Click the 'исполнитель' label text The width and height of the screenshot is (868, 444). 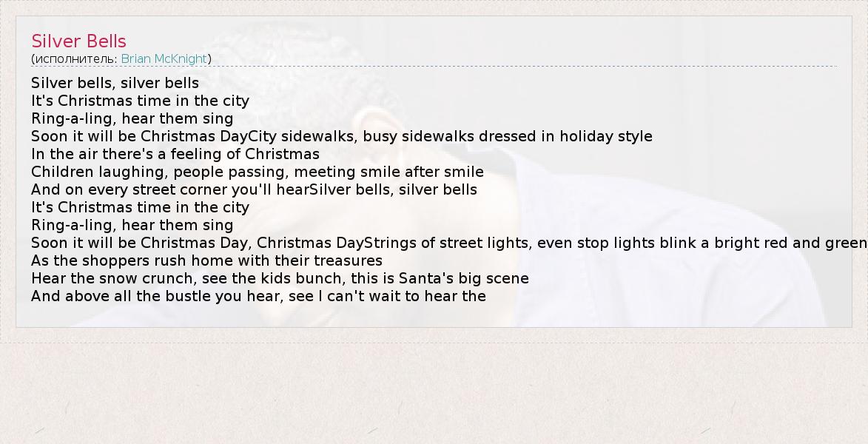[74, 58]
